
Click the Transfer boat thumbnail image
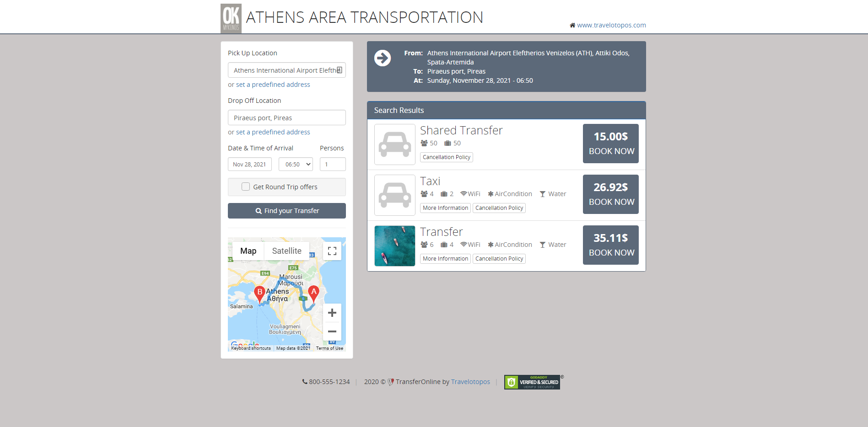tap(394, 246)
